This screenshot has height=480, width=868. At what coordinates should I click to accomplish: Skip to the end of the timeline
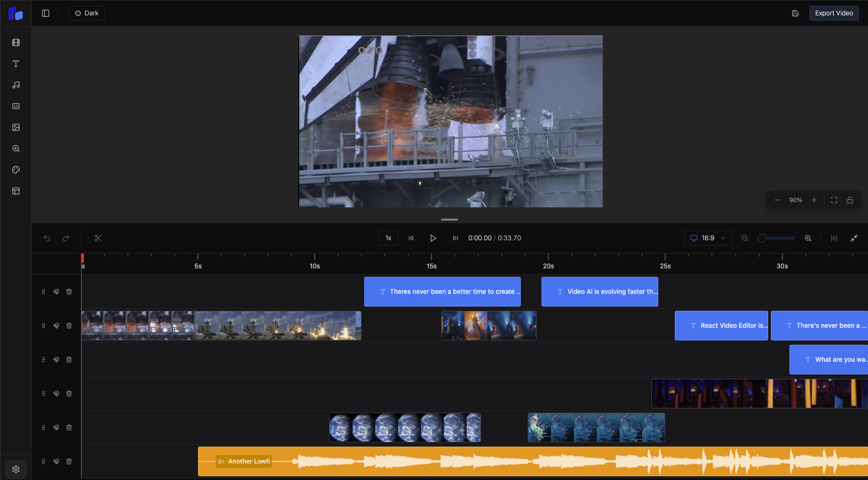coord(455,238)
